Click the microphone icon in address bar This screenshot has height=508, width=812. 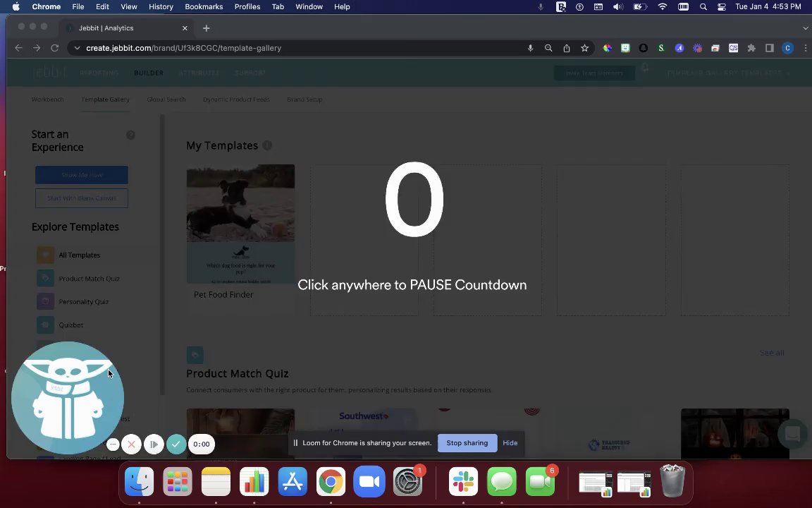[x=530, y=48]
